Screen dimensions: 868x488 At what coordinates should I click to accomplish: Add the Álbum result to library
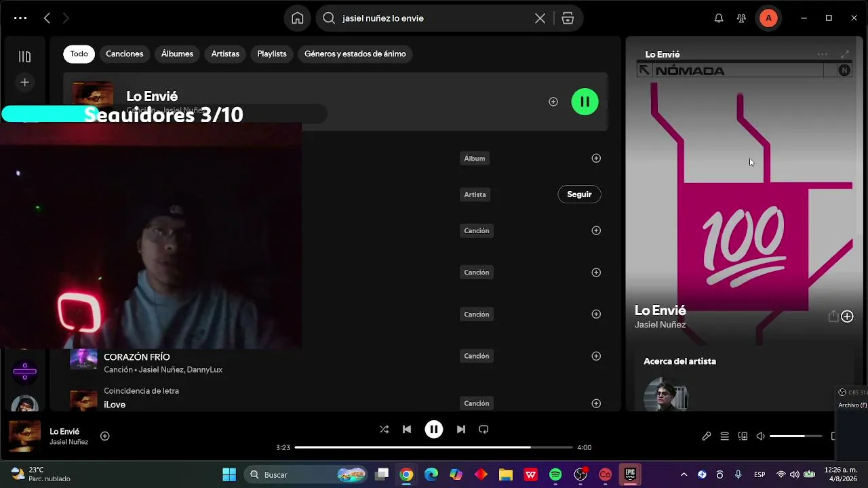pyautogui.click(x=596, y=158)
